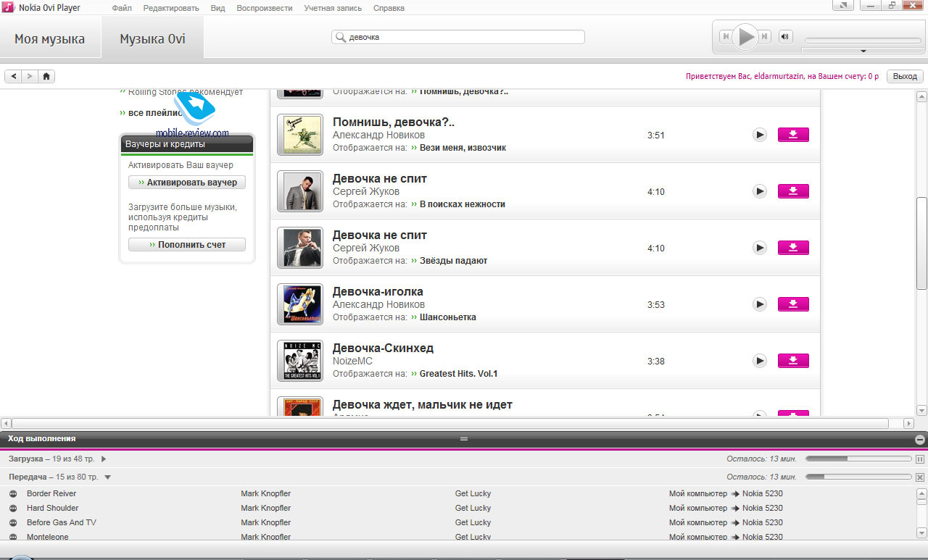
Task: Open album cover for Звёзды падают
Action: [300, 248]
